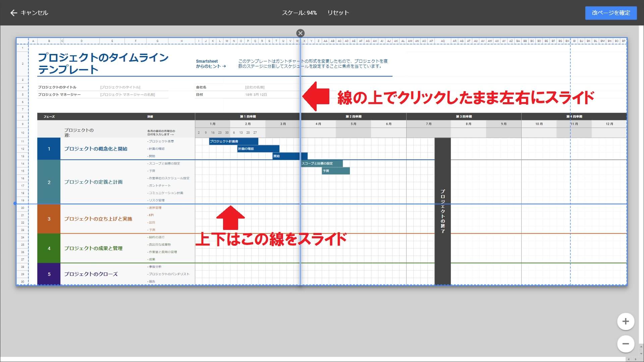This screenshot has height=362, width=644.
Task: Click プロジェクトの概念化と開始 phase name
Action: (x=96, y=149)
